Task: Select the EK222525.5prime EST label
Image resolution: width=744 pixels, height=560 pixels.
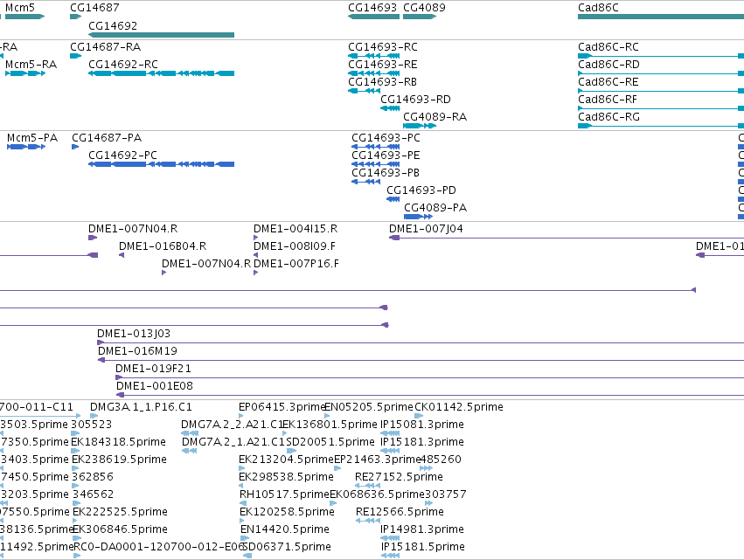Action: (x=120, y=513)
